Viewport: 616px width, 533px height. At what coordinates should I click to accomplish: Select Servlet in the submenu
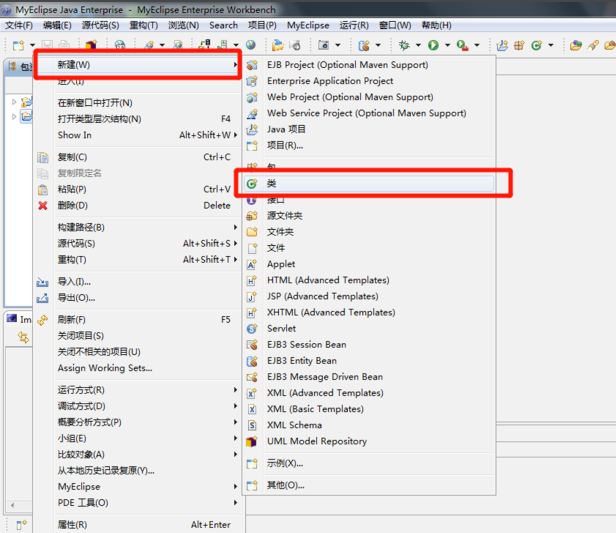coord(369,328)
